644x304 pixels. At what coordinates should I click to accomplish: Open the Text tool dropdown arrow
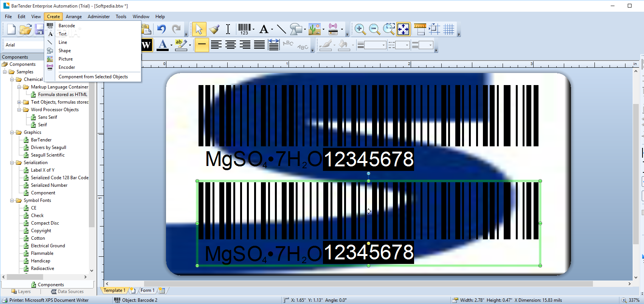(272, 29)
